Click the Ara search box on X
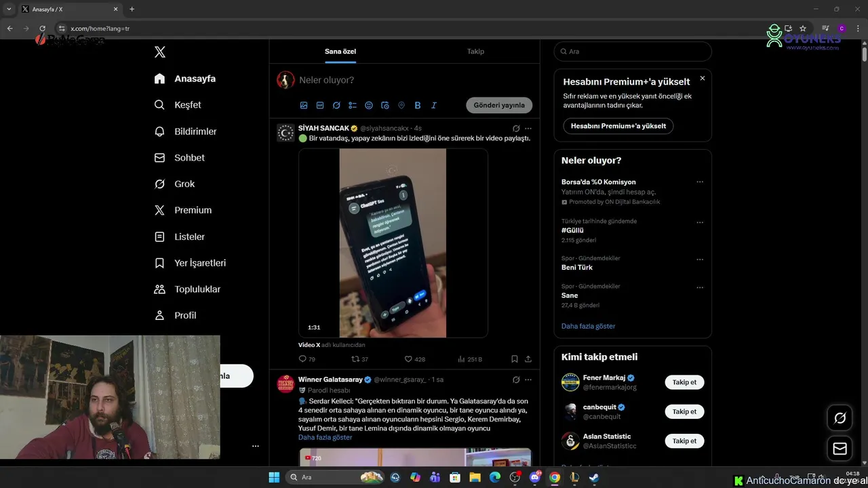Image resolution: width=868 pixels, height=488 pixels. click(633, 52)
